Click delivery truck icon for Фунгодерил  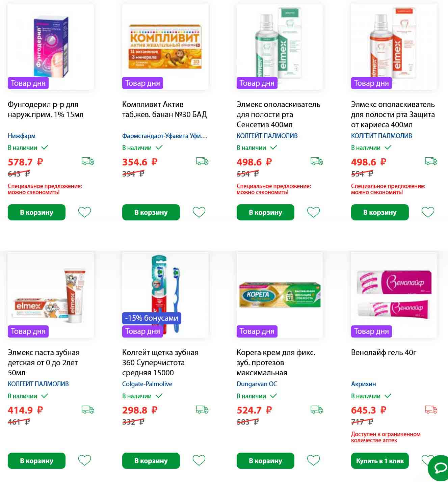click(x=88, y=161)
